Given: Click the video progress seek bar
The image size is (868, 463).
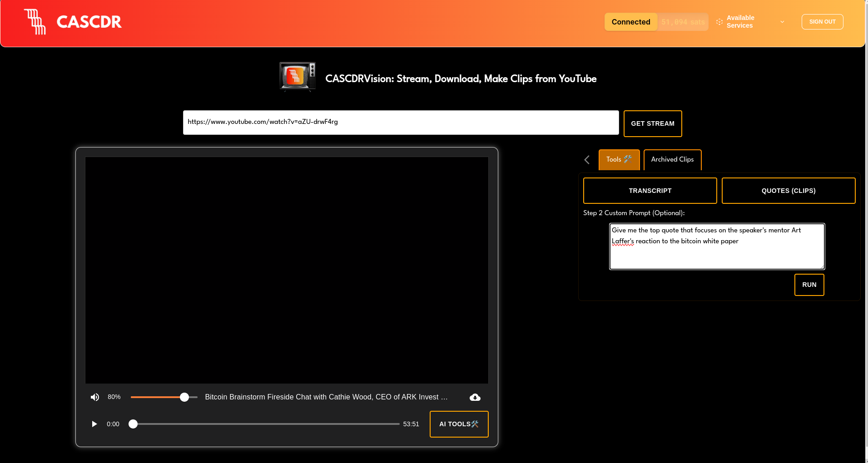Looking at the screenshot, I should pos(266,424).
